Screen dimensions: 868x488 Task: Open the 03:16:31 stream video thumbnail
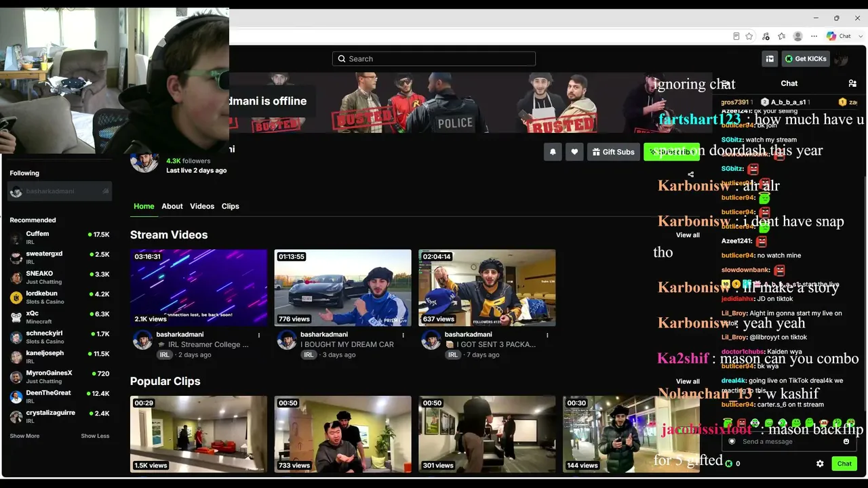tap(199, 287)
